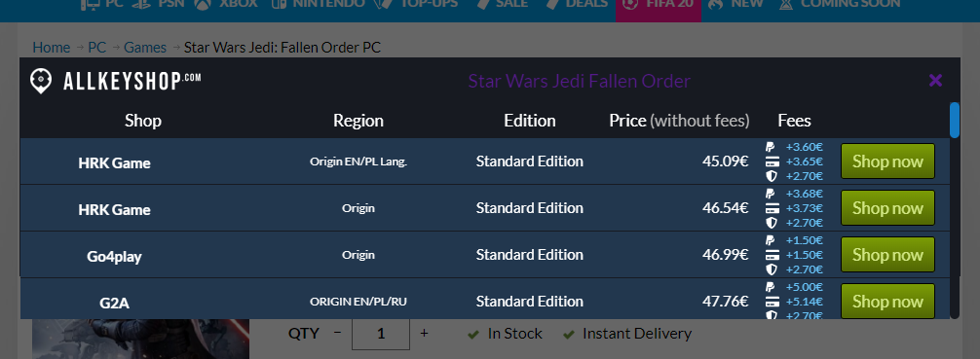Click shield fee icon in second HRK row
Image resolution: width=980 pixels, height=359 pixels.
(772, 223)
